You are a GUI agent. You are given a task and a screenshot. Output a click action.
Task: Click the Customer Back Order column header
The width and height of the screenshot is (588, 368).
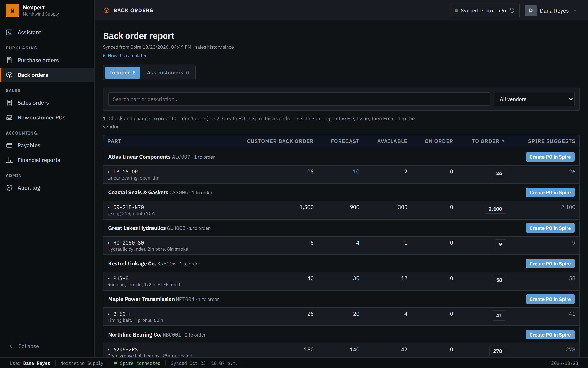(x=280, y=141)
